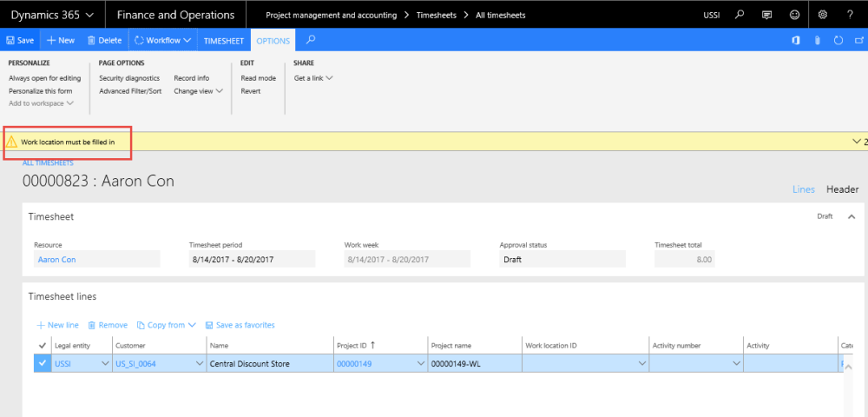Click Revert in Edit group
The image size is (868, 417).
[251, 91]
